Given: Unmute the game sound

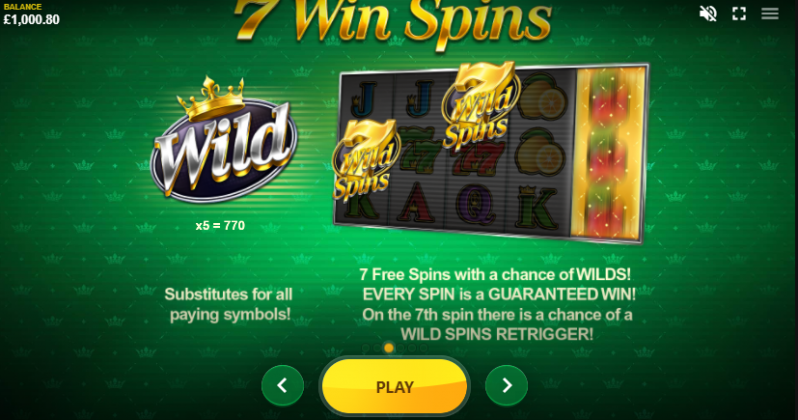Looking at the screenshot, I should tap(708, 14).
